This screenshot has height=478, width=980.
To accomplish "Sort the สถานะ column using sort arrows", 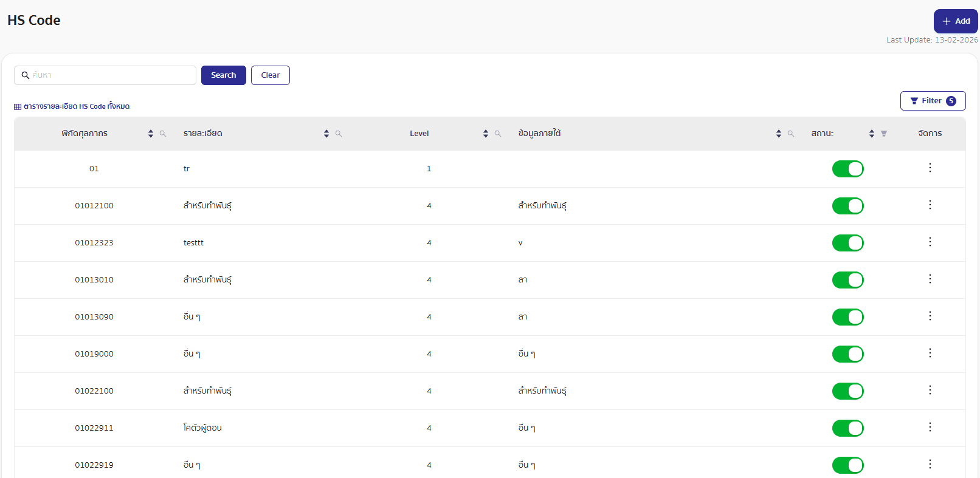I will click(x=872, y=134).
